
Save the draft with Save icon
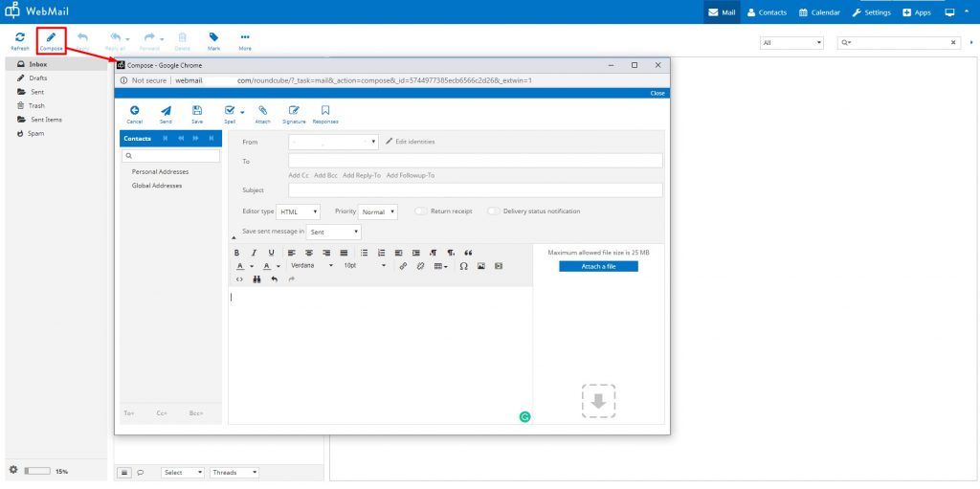click(196, 111)
